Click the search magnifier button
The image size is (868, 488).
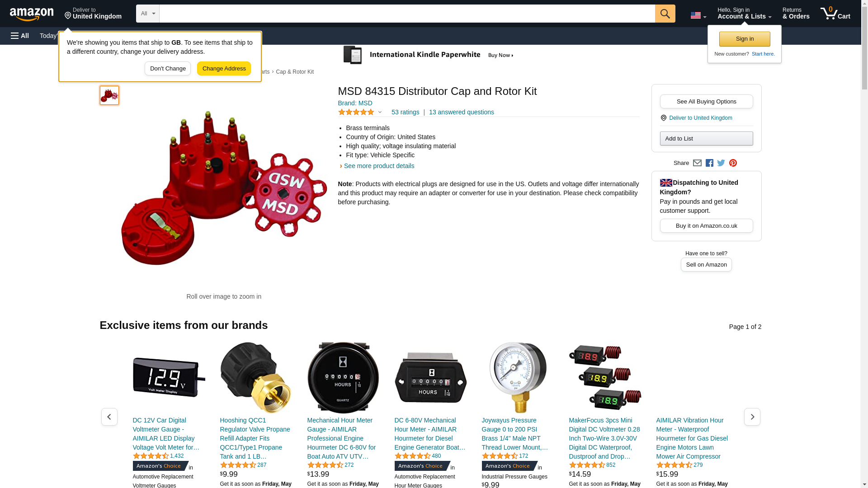click(665, 14)
